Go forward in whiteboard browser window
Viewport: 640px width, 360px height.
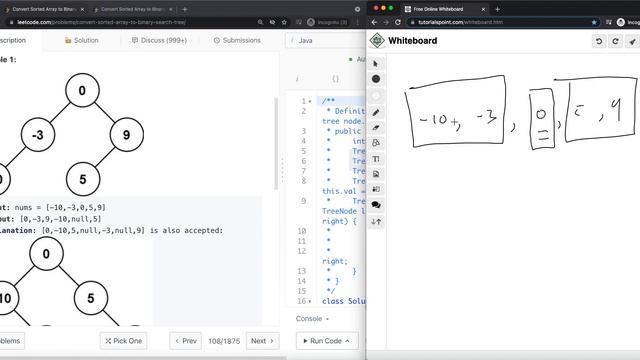[x=386, y=22]
